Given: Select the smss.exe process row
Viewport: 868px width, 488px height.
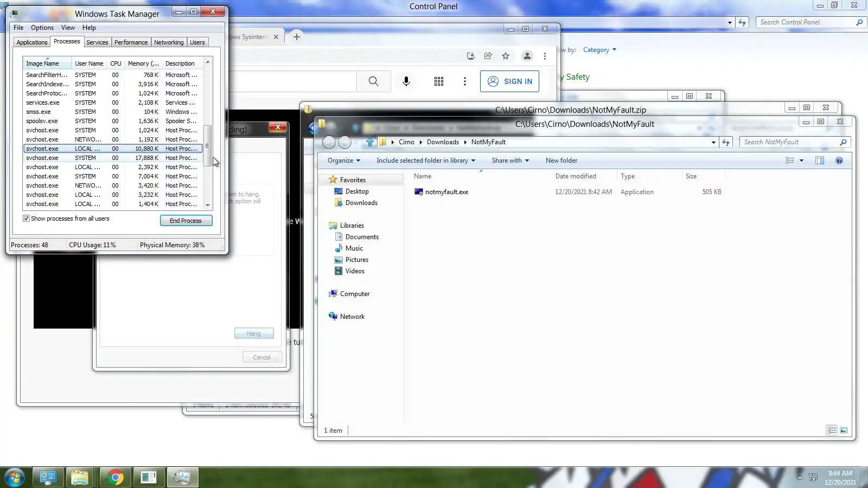Looking at the screenshot, I should [113, 112].
